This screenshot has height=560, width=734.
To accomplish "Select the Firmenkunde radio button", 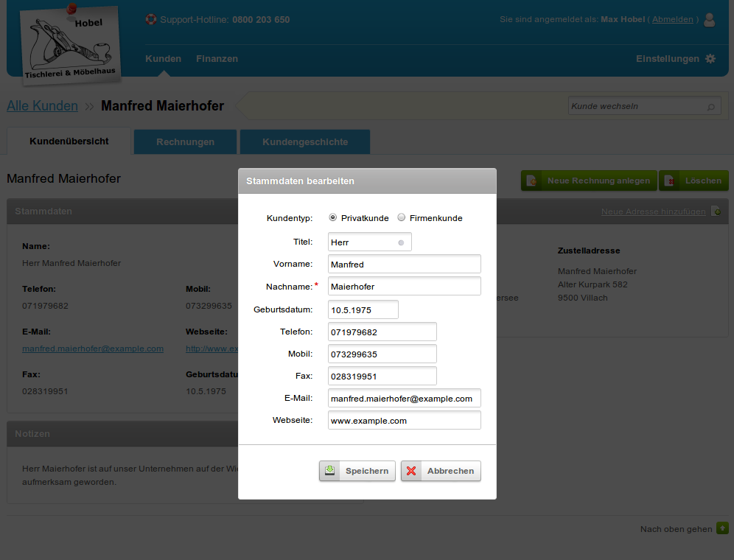I will (402, 218).
